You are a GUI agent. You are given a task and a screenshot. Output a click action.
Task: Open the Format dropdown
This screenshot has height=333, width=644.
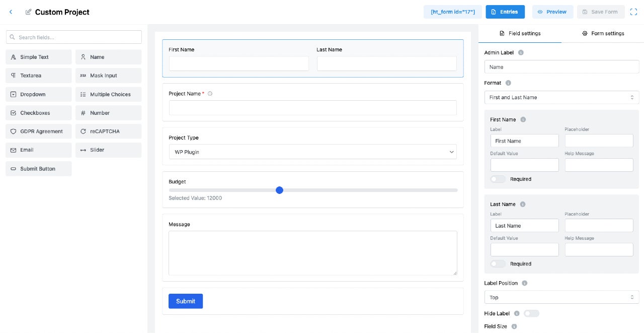(x=561, y=97)
